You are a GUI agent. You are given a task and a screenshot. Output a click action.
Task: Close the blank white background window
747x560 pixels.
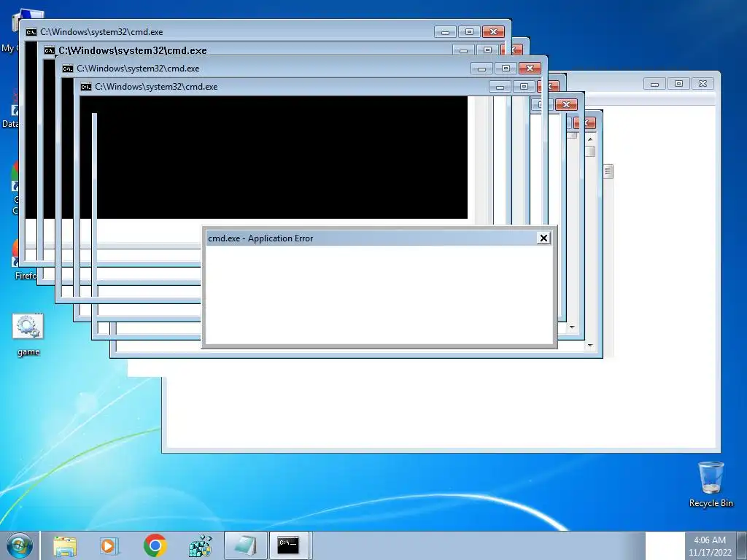[703, 84]
